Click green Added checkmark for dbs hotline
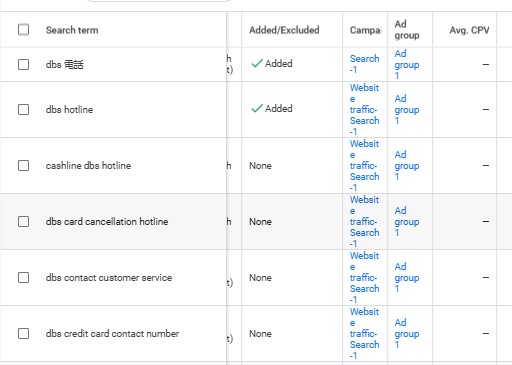This screenshot has width=512, height=365. [x=257, y=108]
